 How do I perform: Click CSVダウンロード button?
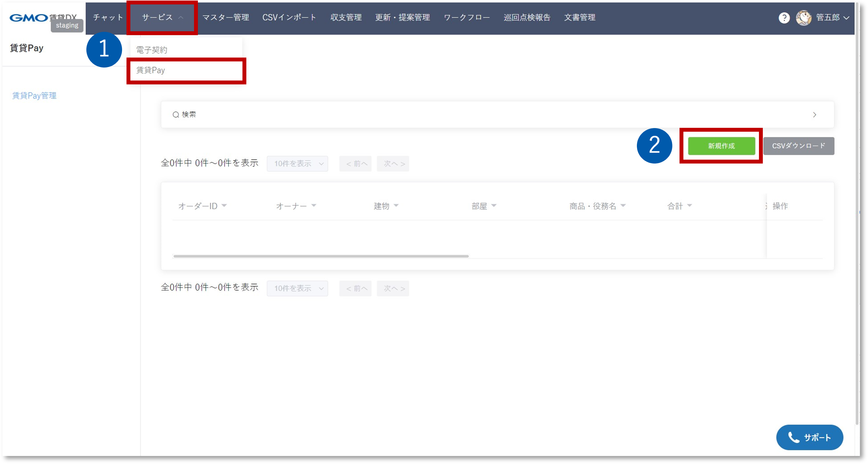(798, 146)
